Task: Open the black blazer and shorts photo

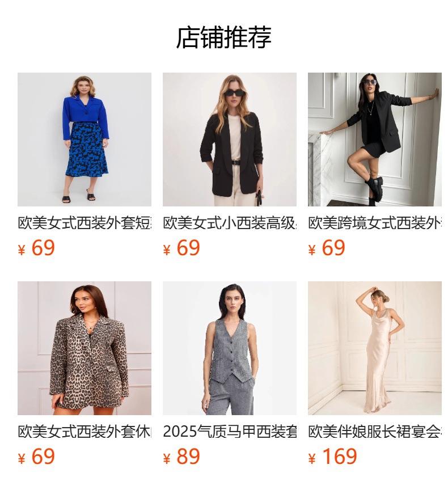Action: pos(375,140)
